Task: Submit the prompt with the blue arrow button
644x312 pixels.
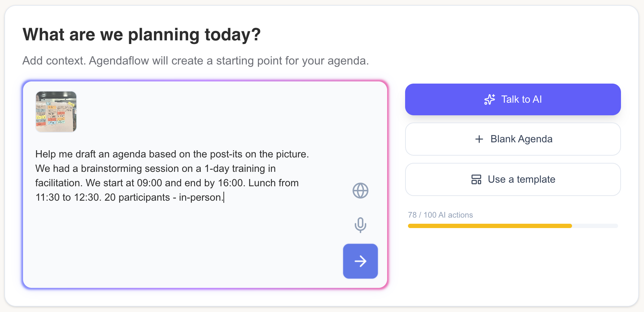Action: pyautogui.click(x=360, y=261)
